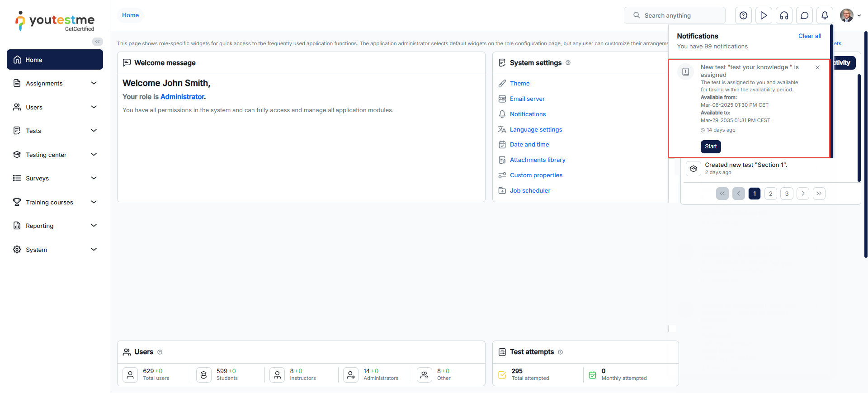The image size is (868, 393).
Task: Click the Clear all notifications link
Action: pos(809,36)
